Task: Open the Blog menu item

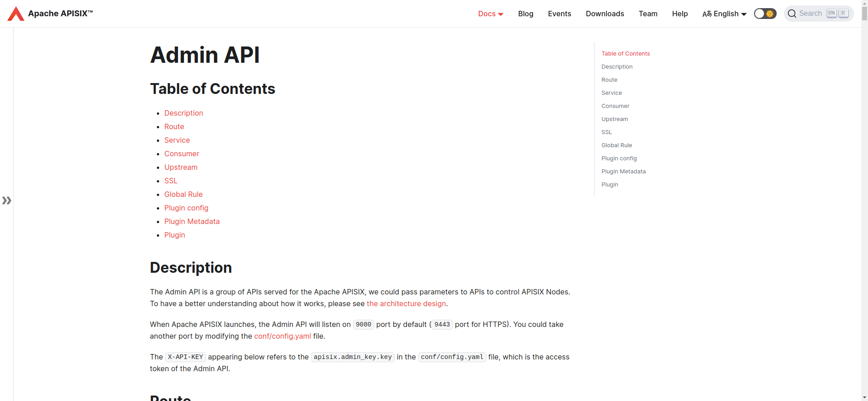Action: click(526, 14)
